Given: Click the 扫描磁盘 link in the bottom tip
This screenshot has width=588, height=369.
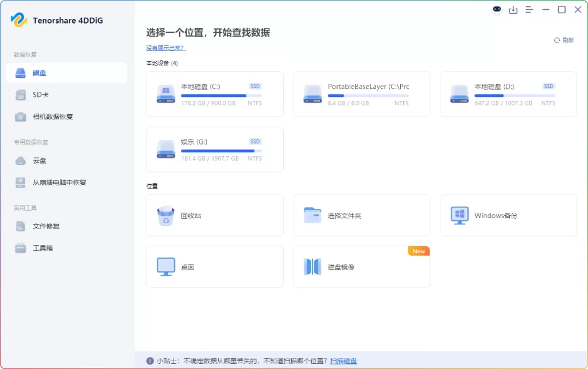Looking at the screenshot, I should click(343, 360).
